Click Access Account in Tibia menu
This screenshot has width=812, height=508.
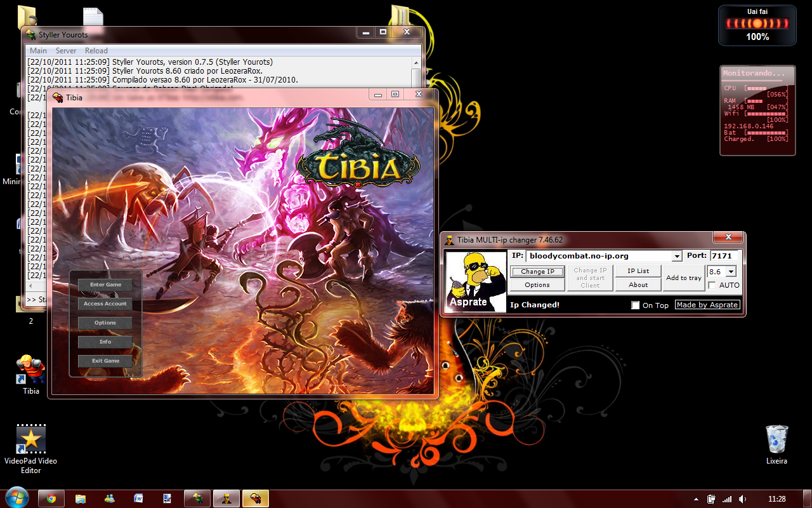click(105, 304)
